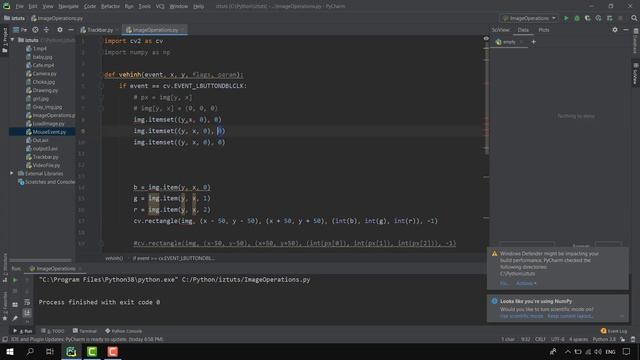Toggle soft-wrap icon in Run panel
This screenshot has height=360, width=640.
click(27, 302)
